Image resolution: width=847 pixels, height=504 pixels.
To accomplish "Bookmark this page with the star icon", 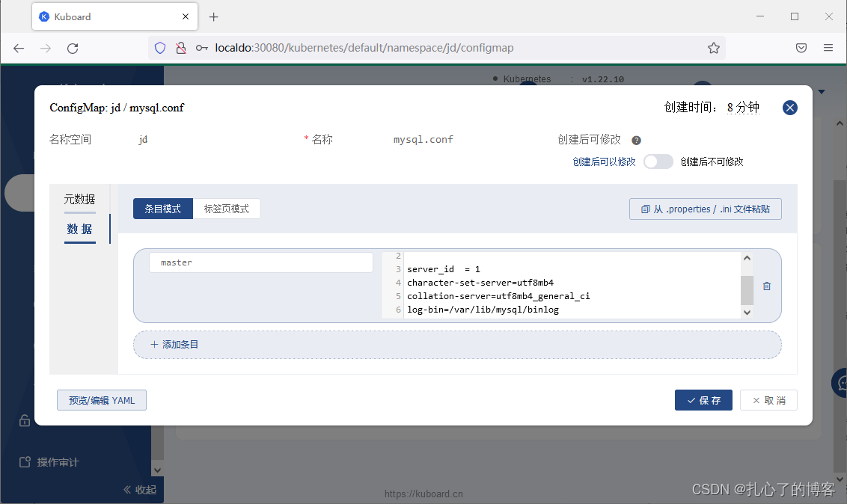I will (714, 48).
